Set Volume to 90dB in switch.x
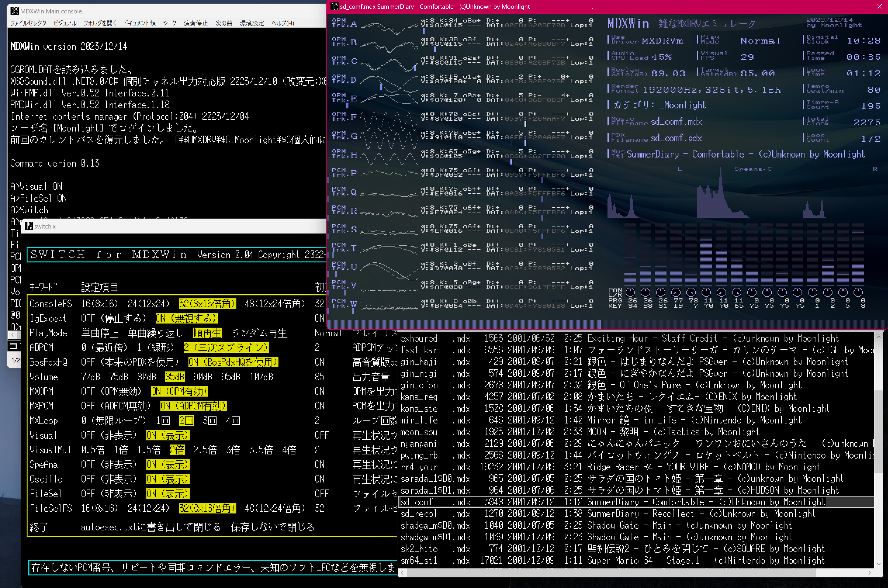The width and height of the screenshot is (888, 588). tap(202, 377)
